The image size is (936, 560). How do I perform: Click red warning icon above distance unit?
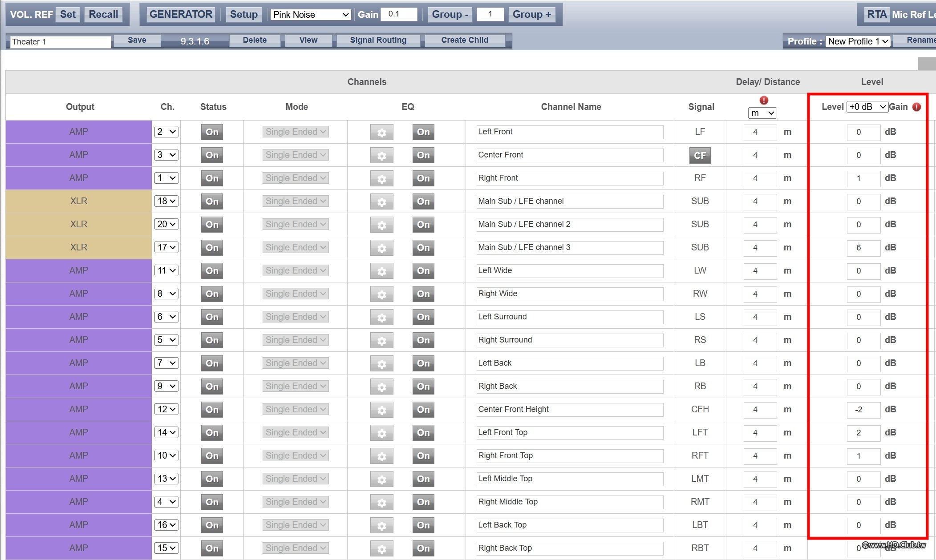(x=764, y=100)
